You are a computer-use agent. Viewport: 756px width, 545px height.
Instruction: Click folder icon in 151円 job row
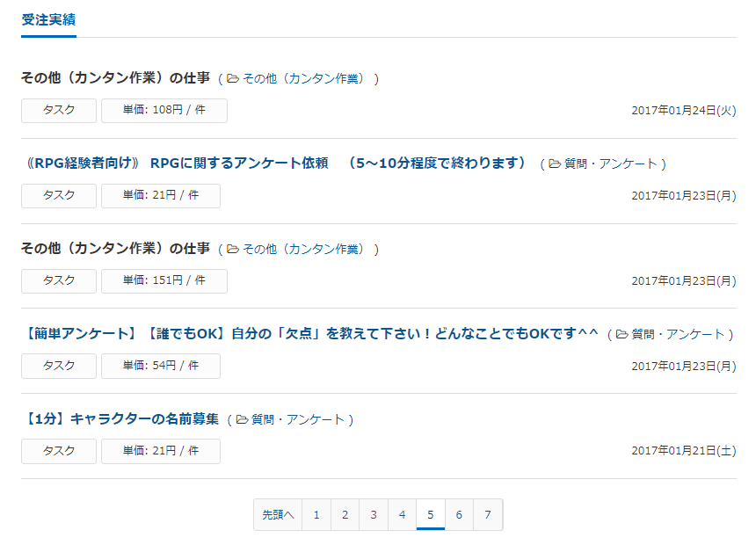coord(233,249)
